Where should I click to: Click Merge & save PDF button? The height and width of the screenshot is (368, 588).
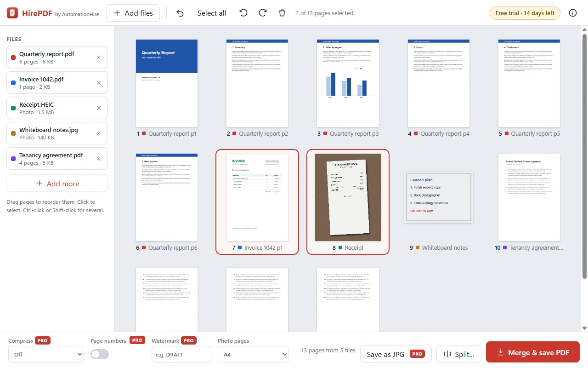(x=533, y=353)
